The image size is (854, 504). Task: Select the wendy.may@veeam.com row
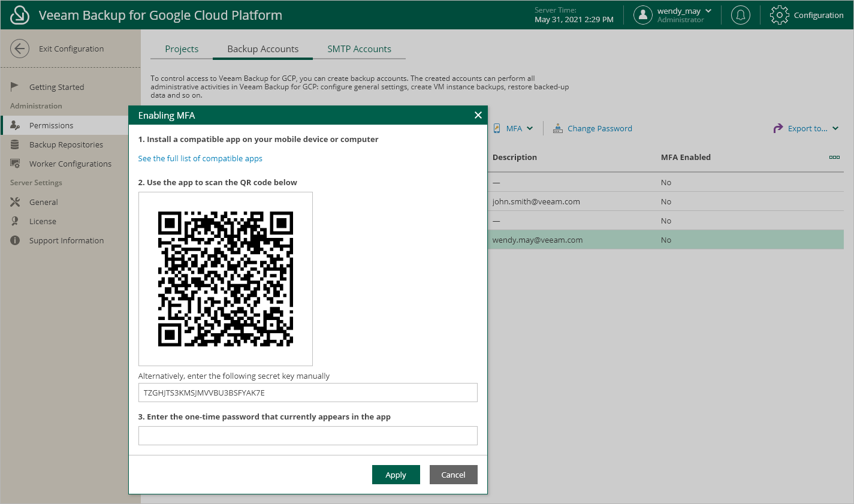coord(666,240)
